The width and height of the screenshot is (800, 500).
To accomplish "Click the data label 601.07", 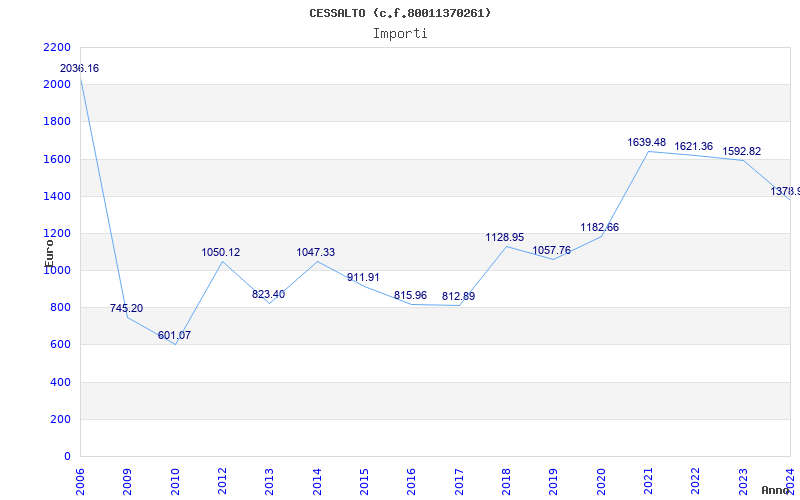I will tap(174, 335).
